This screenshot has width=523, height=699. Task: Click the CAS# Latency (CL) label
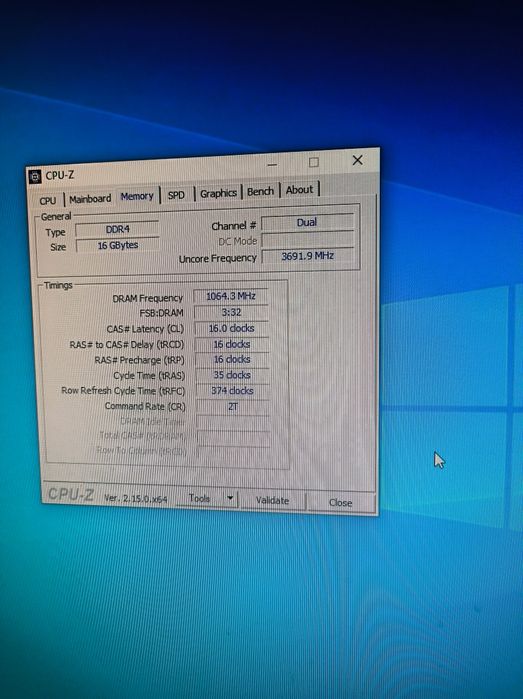coord(145,329)
